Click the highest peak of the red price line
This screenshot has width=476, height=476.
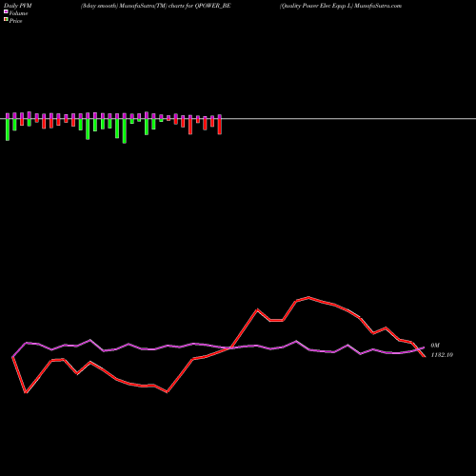(x=309, y=298)
